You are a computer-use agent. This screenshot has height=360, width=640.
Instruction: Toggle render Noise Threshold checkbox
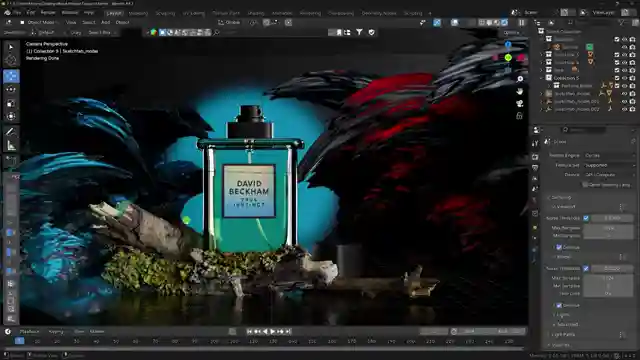pyautogui.click(x=586, y=269)
